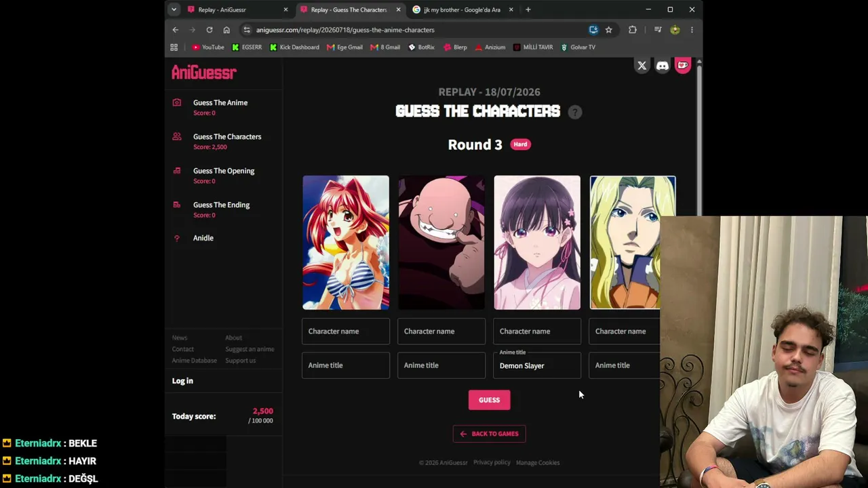The height and width of the screenshot is (488, 868).
Task: Open the browser extensions puzzle icon
Action: pos(633,30)
